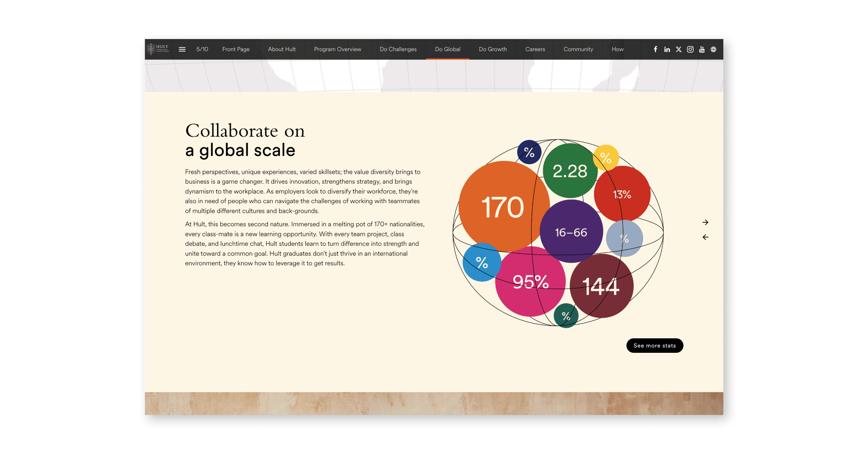The image size is (868, 454).
Task: Click the globe website icon
Action: pos(713,49)
